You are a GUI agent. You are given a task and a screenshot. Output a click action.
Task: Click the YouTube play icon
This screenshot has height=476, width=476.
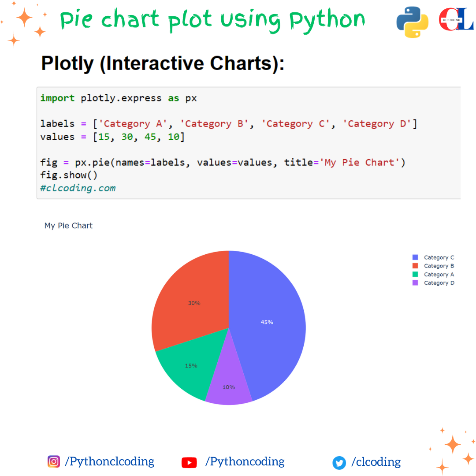[x=189, y=463]
